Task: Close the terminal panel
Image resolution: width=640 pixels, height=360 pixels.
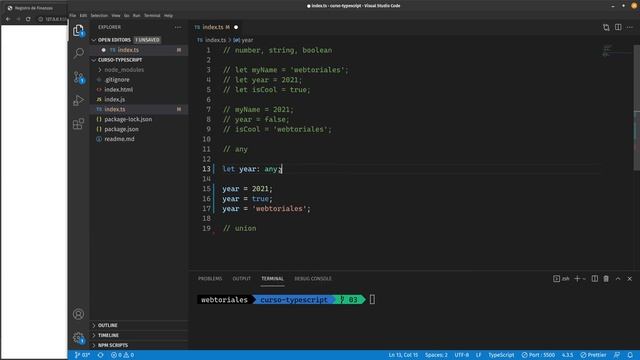Action: click(x=630, y=278)
